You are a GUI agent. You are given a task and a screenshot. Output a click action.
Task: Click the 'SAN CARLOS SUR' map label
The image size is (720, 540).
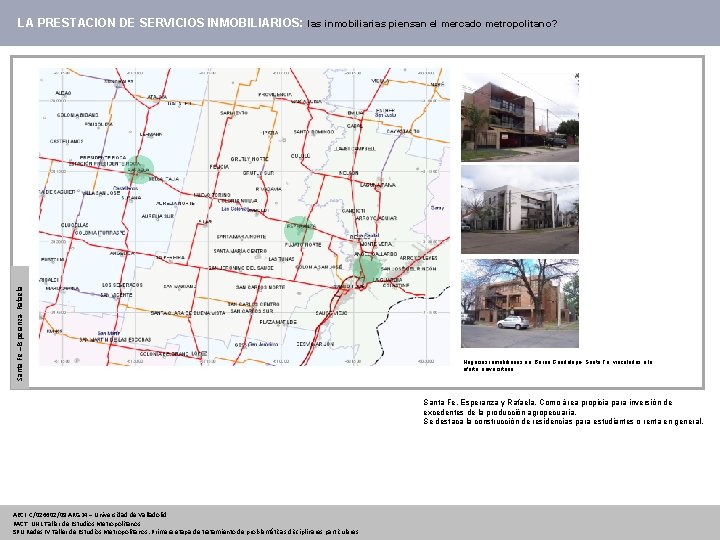pyautogui.click(x=252, y=311)
